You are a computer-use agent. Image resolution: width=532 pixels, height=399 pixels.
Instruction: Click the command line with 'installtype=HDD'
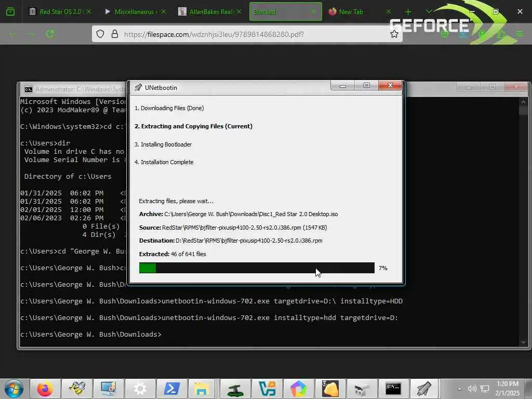pyautogui.click(x=211, y=301)
